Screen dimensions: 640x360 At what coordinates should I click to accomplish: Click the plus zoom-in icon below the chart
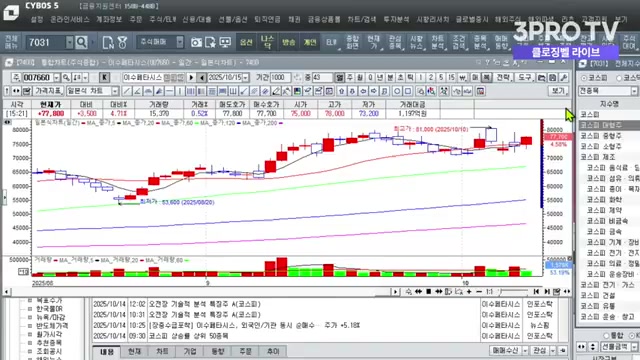click(x=469, y=291)
